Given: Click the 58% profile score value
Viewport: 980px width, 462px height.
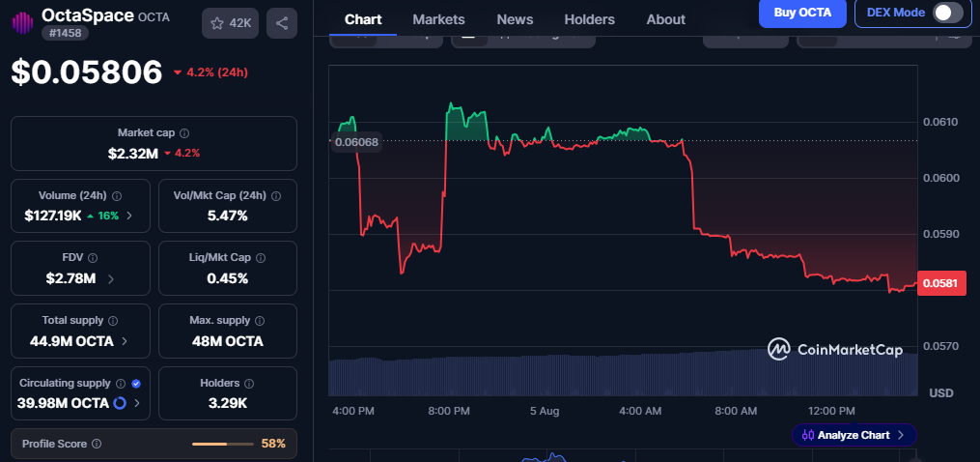Looking at the screenshot, I should tap(273, 444).
